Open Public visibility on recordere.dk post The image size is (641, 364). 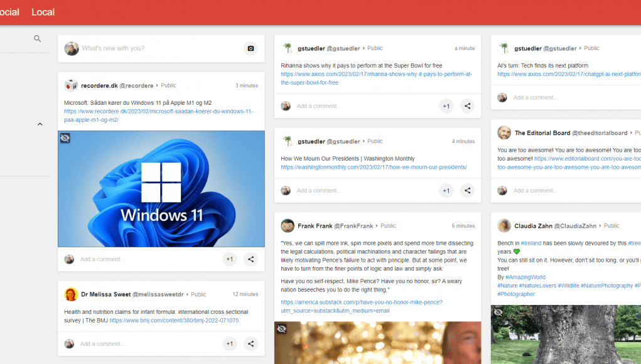pos(168,85)
